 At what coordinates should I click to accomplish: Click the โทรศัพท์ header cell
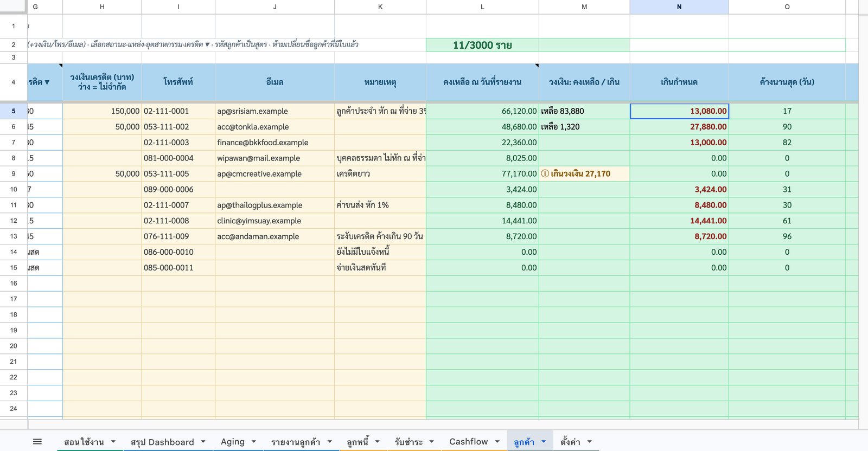pos(178,82)
